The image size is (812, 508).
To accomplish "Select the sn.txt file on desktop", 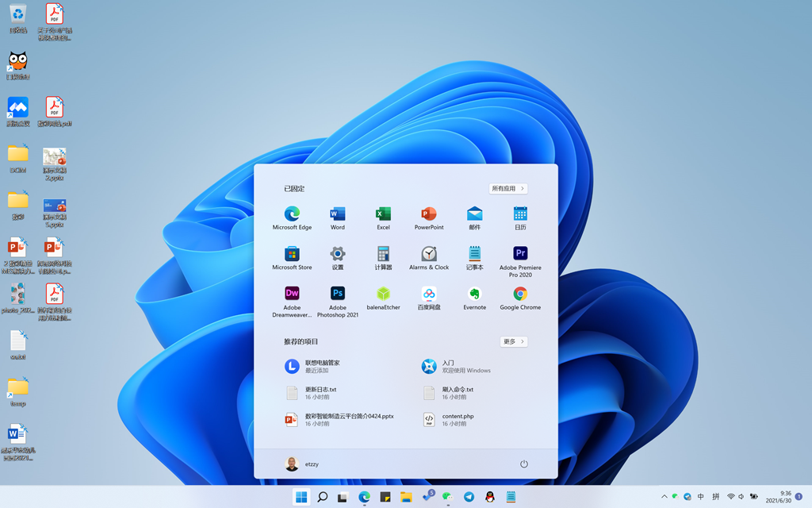I will click(x=18, y=344).
